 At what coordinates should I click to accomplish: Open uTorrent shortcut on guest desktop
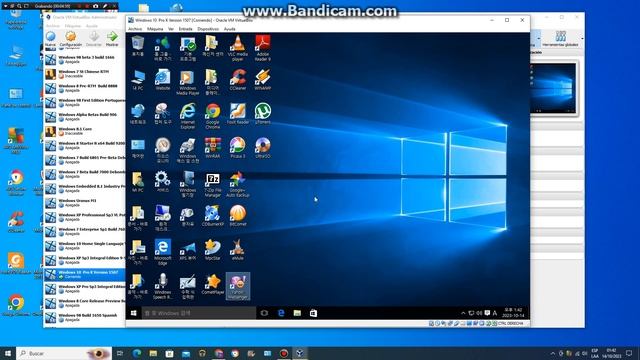point(262,113)
